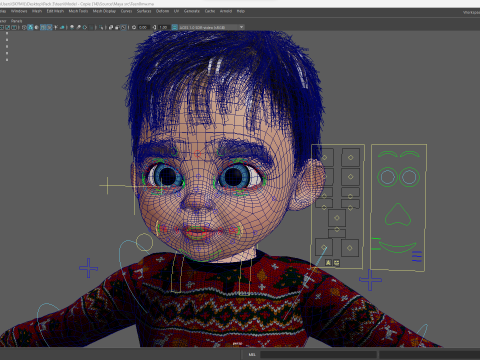Viewport: 480px width, 360px height.
Task: Toggle X-ray display icon
Action: click(x=111, y=27)
